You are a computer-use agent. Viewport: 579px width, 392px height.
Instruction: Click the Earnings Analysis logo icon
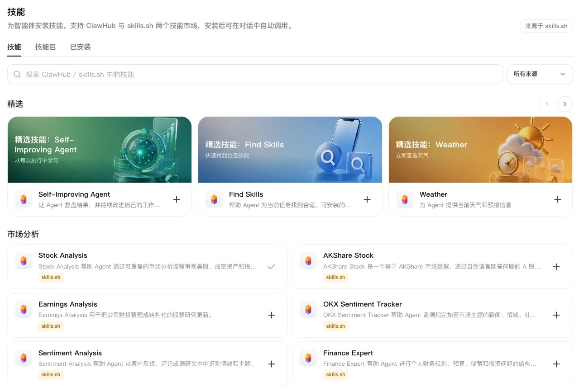(24, 310)
